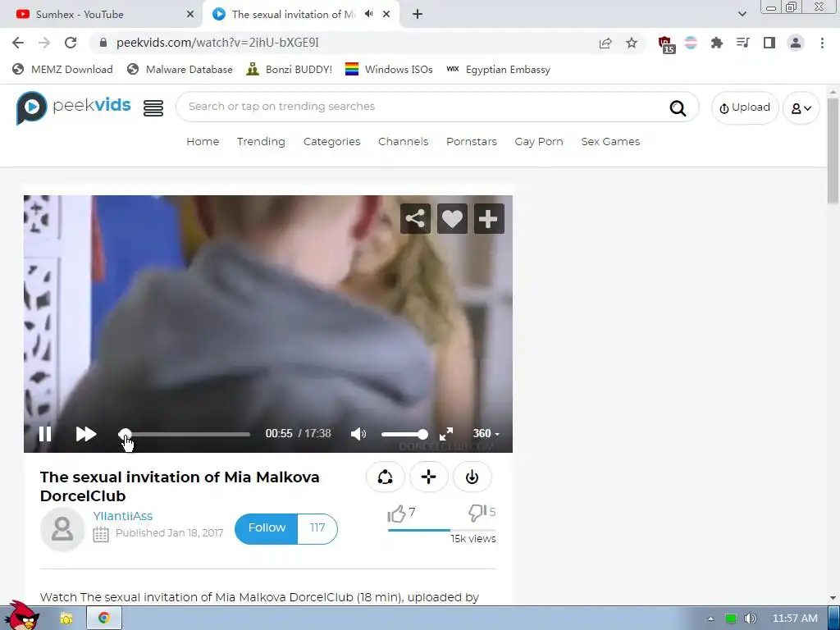Click the green monitor tray icon
This screenshot has width=840, height=630.
tap(731, 619)
